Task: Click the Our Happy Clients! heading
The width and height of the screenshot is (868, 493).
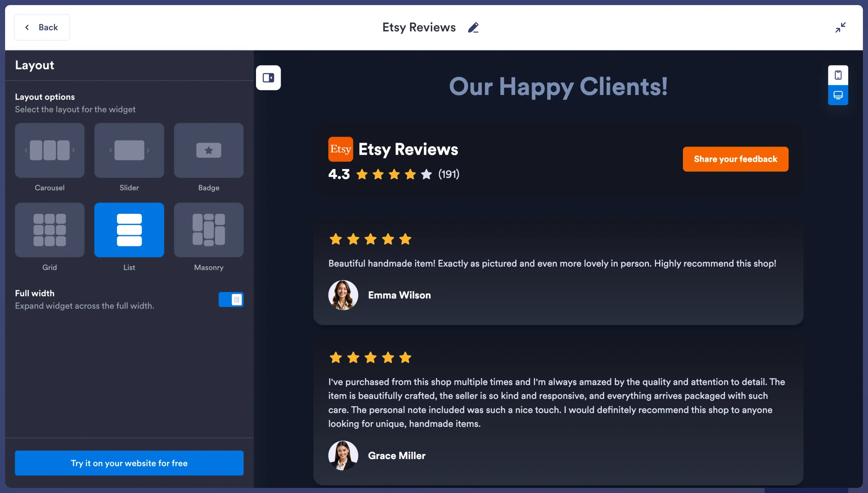Action: point(558,86)
